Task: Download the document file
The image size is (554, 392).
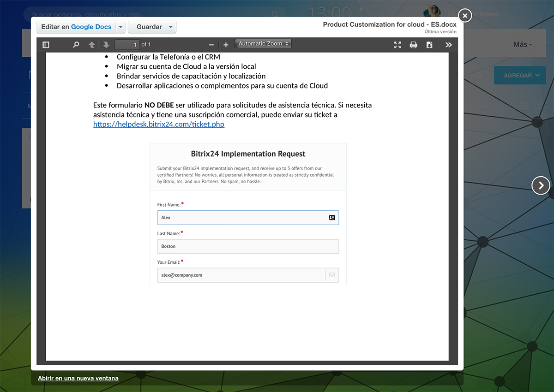Action: click(429, 45)
